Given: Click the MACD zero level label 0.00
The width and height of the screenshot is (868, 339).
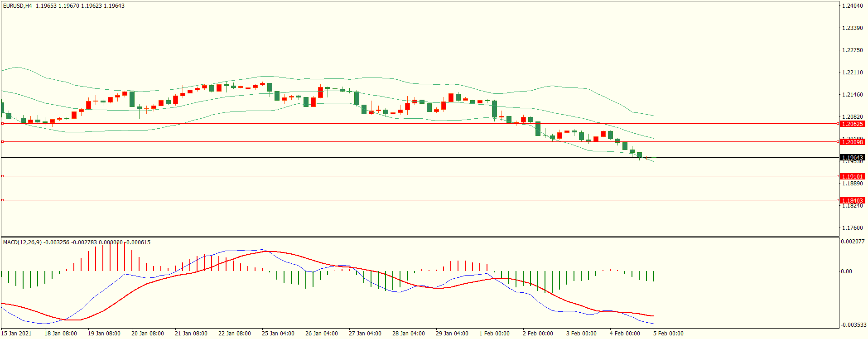Looking at the screenshot, I should coord(847,271).
